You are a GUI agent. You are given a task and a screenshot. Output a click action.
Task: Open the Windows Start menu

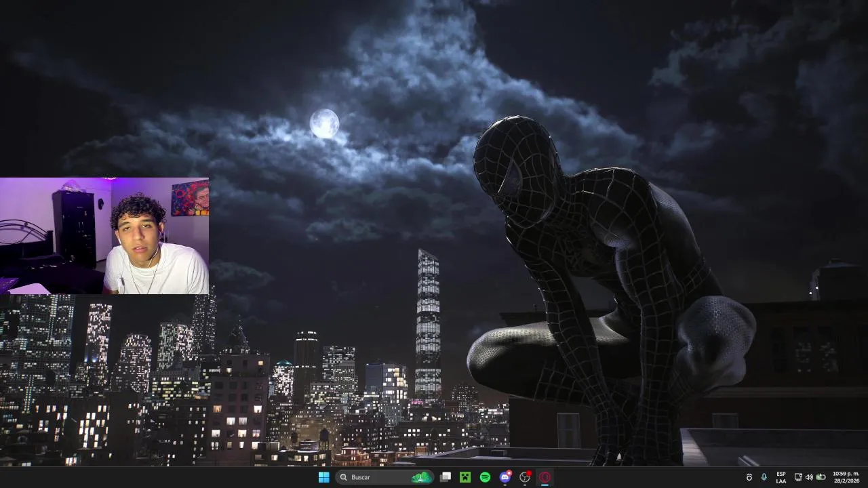(x=324, y=477)
